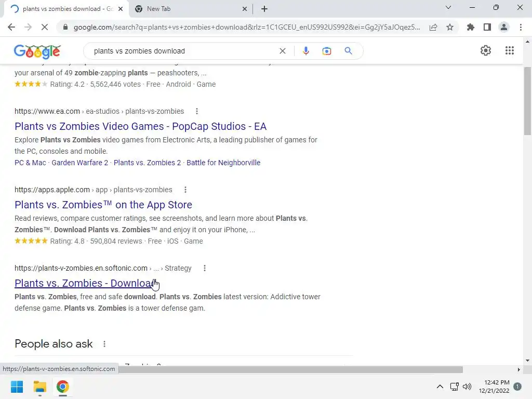The height and width of the screenshot is (399, 532).
Task: Open Chrome three-dot menu
Action: click(521, 27)
